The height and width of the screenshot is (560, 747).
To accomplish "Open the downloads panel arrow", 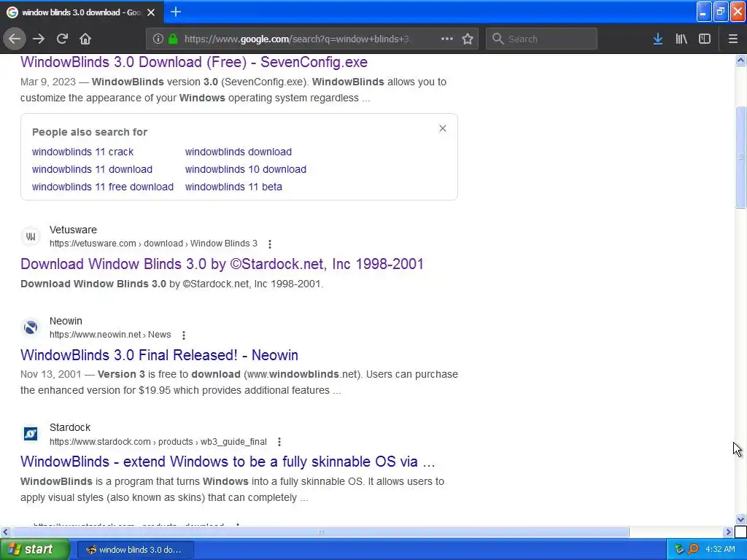I will click(x=658, y=39).
